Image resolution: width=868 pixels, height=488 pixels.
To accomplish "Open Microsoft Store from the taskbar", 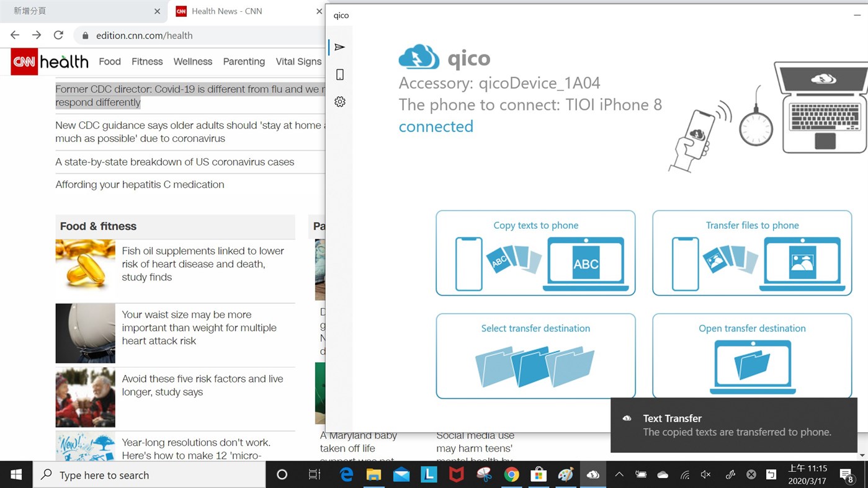I will click(x=538, y=474).
